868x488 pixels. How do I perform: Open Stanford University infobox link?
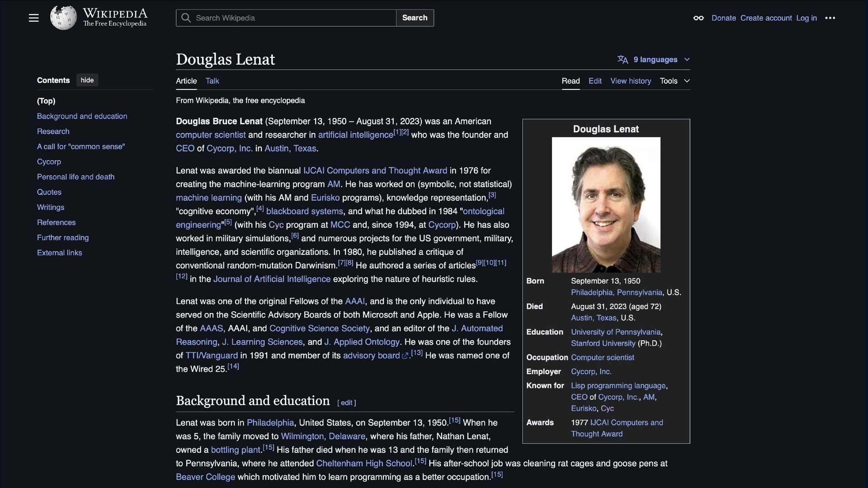[x=603, y=343]
